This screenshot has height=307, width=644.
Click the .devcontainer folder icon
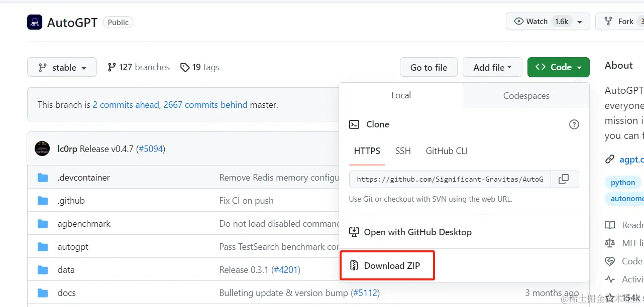43,178
